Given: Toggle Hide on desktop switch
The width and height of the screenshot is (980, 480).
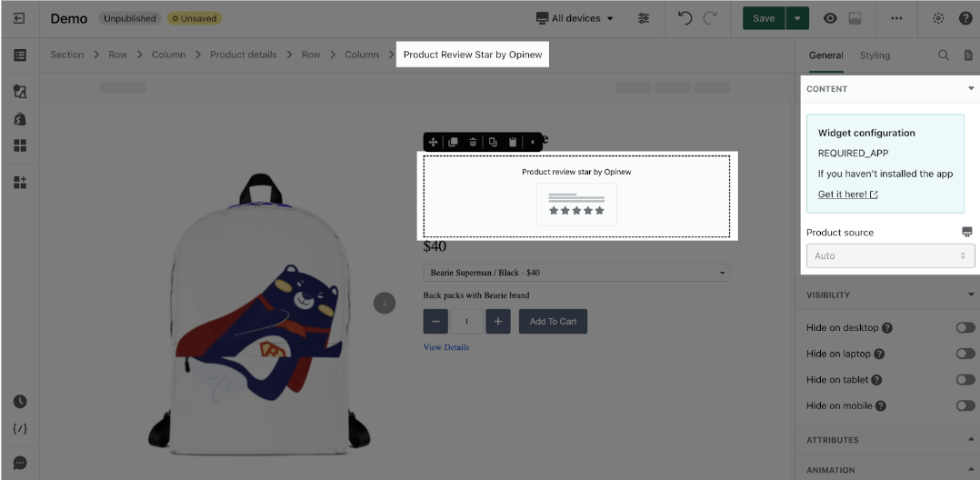Looking at the screenshot, I should [x=965, y=327].
